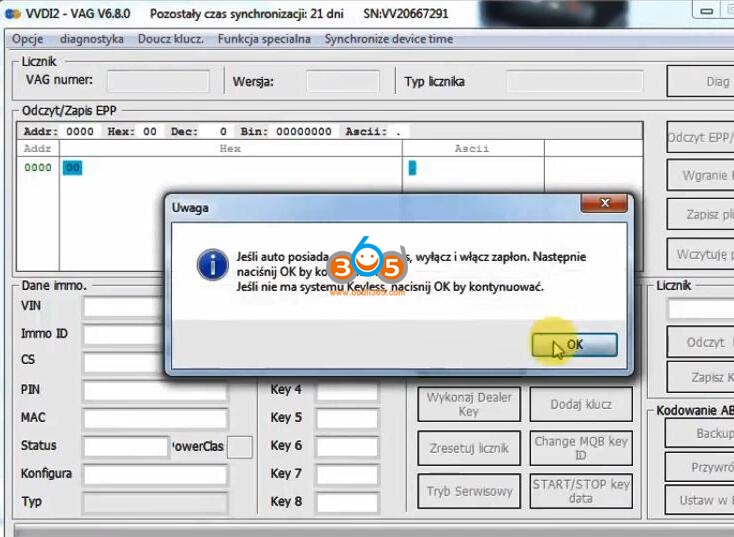Screen dimensions: 734x537
Task: Click the Ascii column header
Action: click(x=472, y=148)
